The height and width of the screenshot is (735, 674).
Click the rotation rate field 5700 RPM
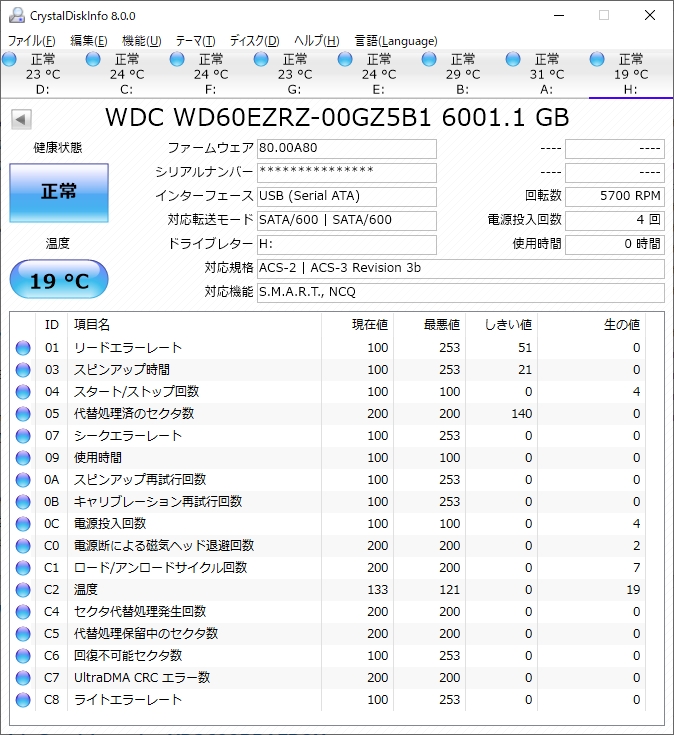(x=615, y=196)
